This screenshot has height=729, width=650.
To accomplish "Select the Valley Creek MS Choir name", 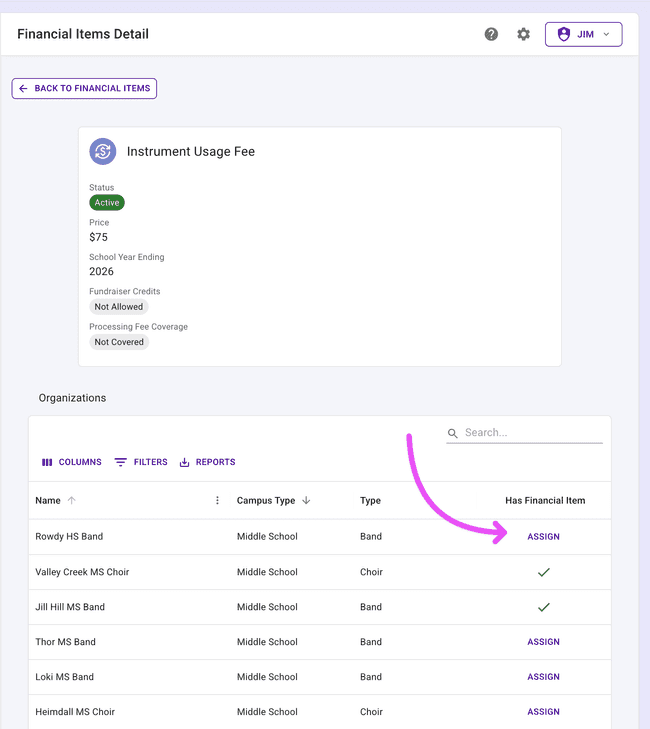I will click(82, 572).
